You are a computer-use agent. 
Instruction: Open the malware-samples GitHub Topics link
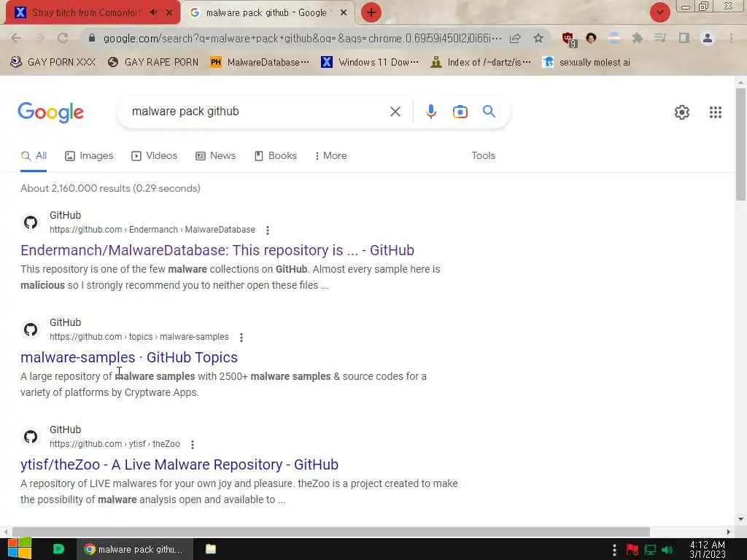(x=129, y=357)
